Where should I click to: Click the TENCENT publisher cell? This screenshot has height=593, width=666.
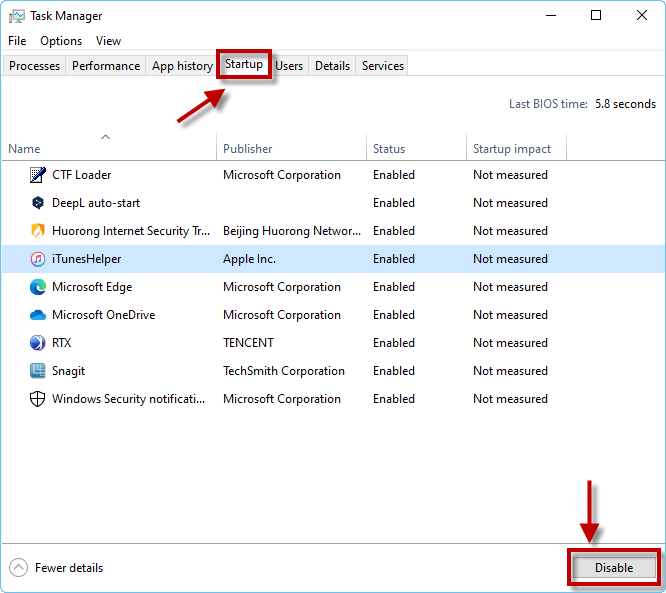pos(248,343)
